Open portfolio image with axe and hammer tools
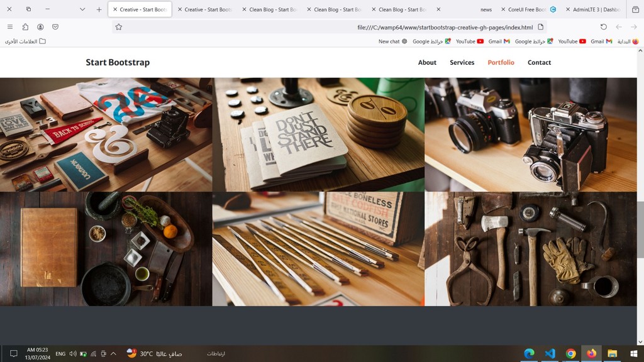This screenshot has width=644, height=362. (x=531, y=249)
